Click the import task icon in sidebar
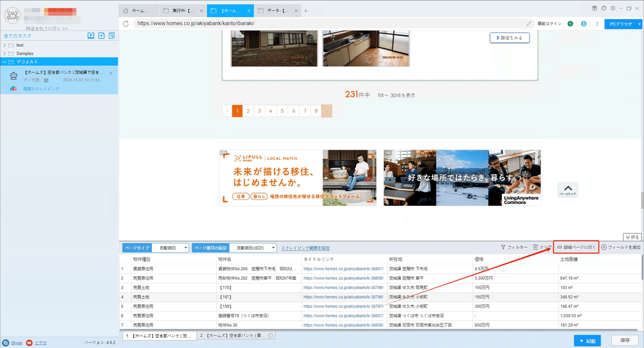 [91, 35]
